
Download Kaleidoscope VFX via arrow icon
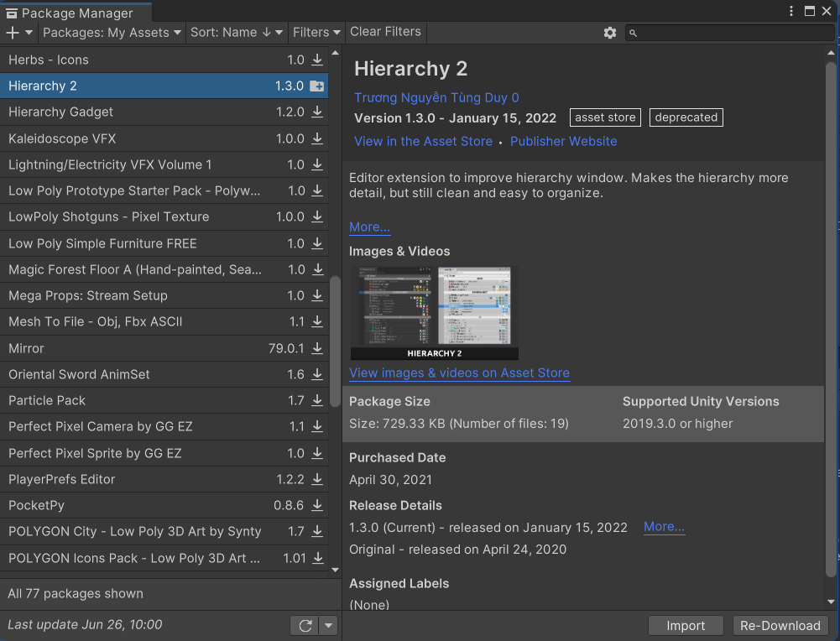click(317, 138)
